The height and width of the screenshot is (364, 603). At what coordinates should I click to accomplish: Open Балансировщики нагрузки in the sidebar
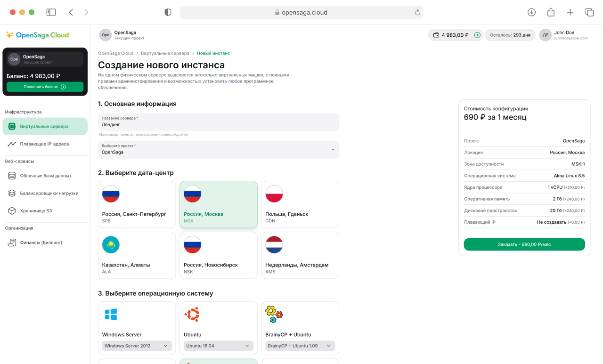coord(45,193)
